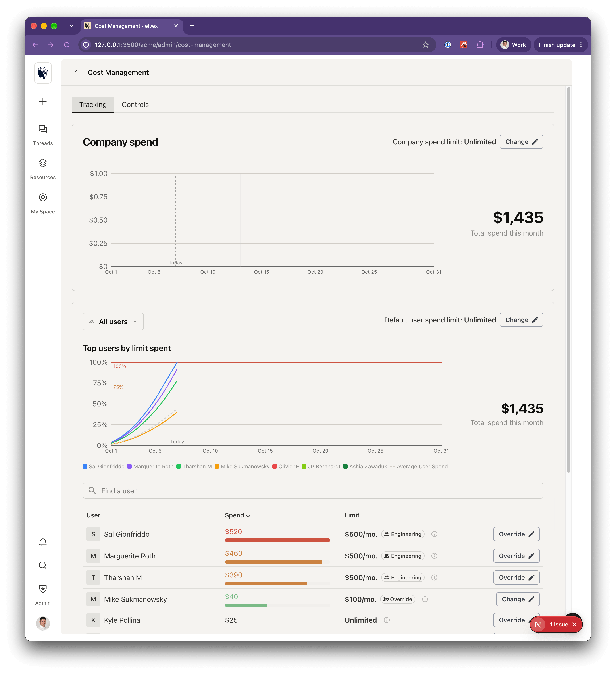Go back with Cost Management chevron
The image size is (616, 674).
pyautogui.click(x=76, y=72)
